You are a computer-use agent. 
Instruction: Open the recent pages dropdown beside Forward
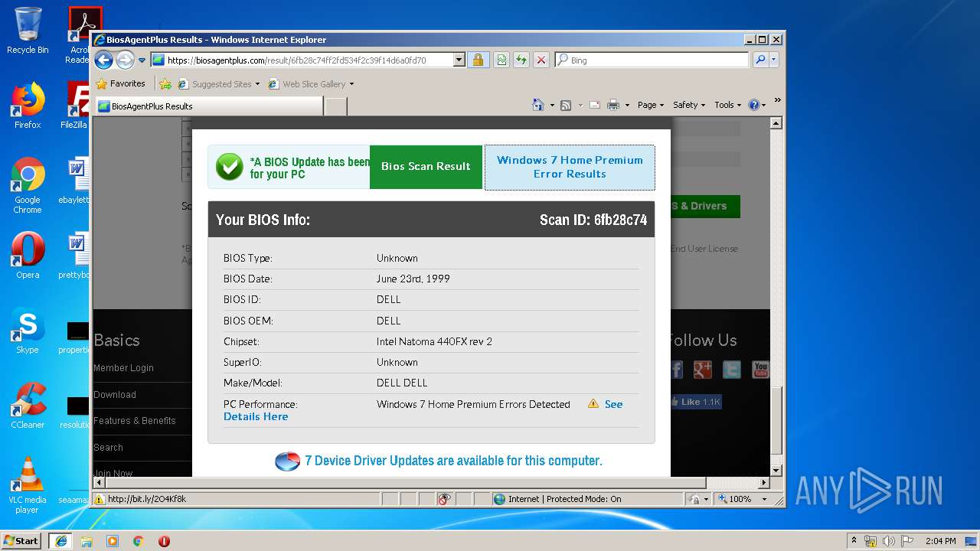click(142, 60)
